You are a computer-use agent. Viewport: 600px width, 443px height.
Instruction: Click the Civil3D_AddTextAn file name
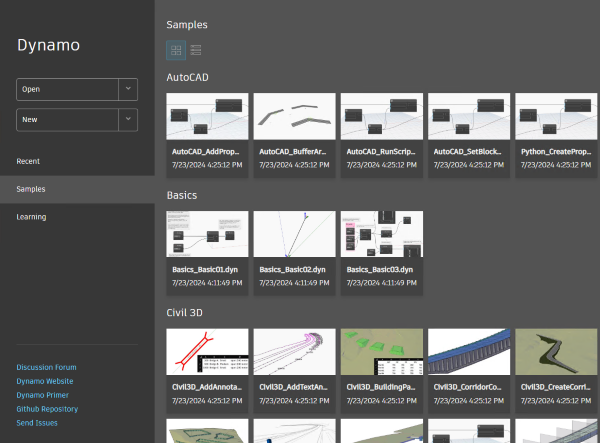click(x=293, y=387)
